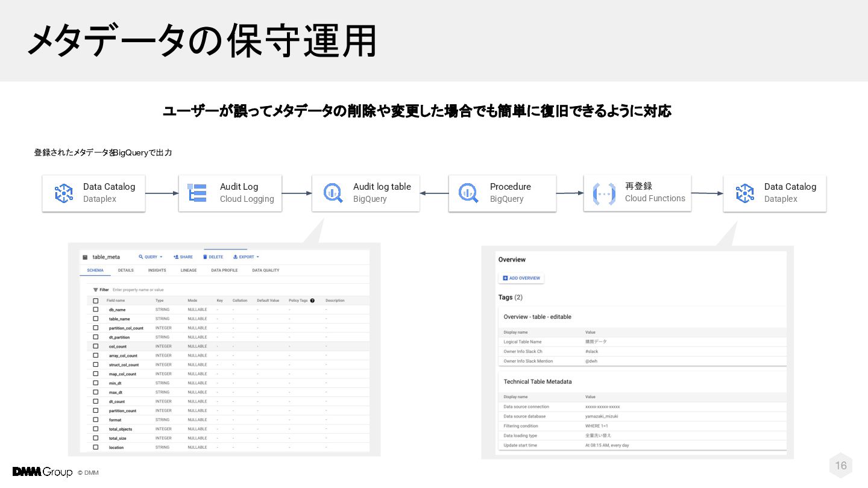868x488 pixels.
Task: Click the Audit log table BigQuery icon
Action: coord(333,193)
